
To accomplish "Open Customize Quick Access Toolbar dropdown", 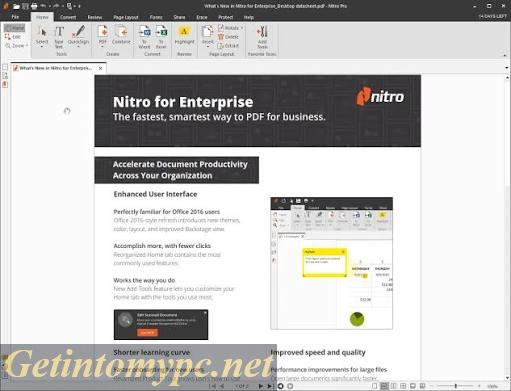I will tap(80, 6).
